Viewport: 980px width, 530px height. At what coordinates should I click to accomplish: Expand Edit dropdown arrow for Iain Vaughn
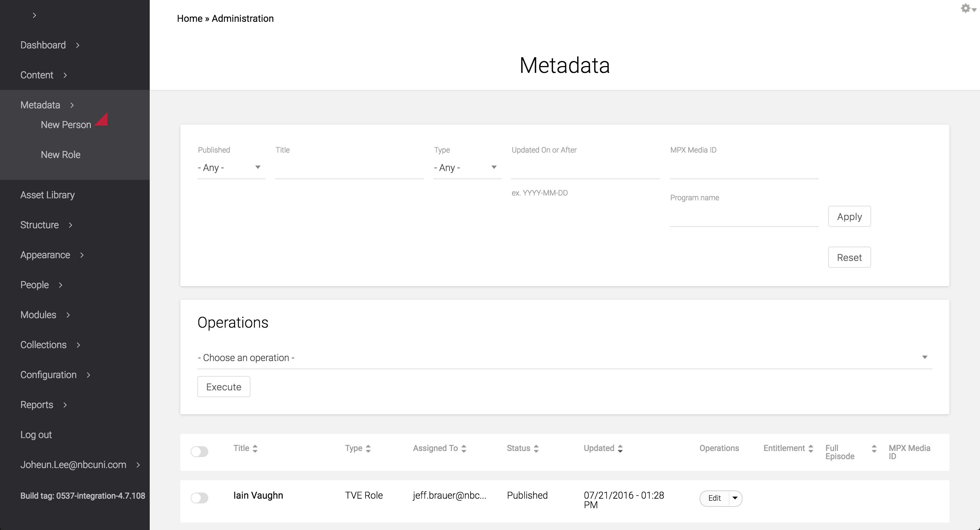point(735,498)
